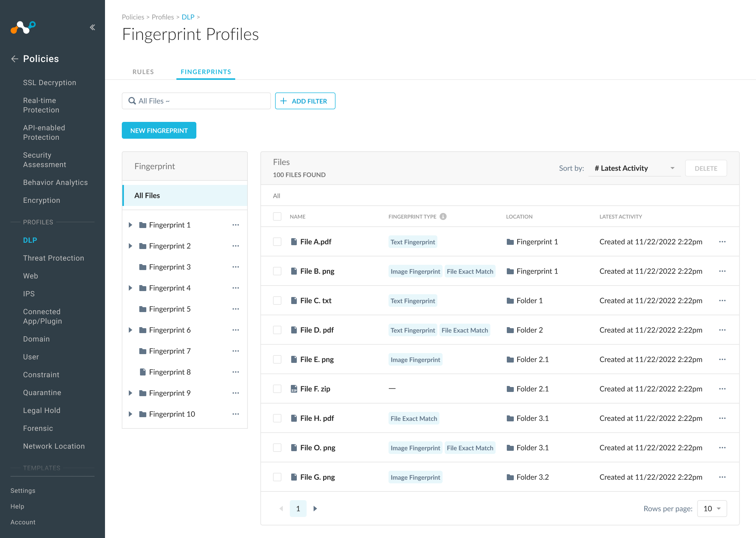Image resolution: width=756 pixels, height=538 pixels.
Task: Check the checkbox for File E.png
Action: (277, 359)
